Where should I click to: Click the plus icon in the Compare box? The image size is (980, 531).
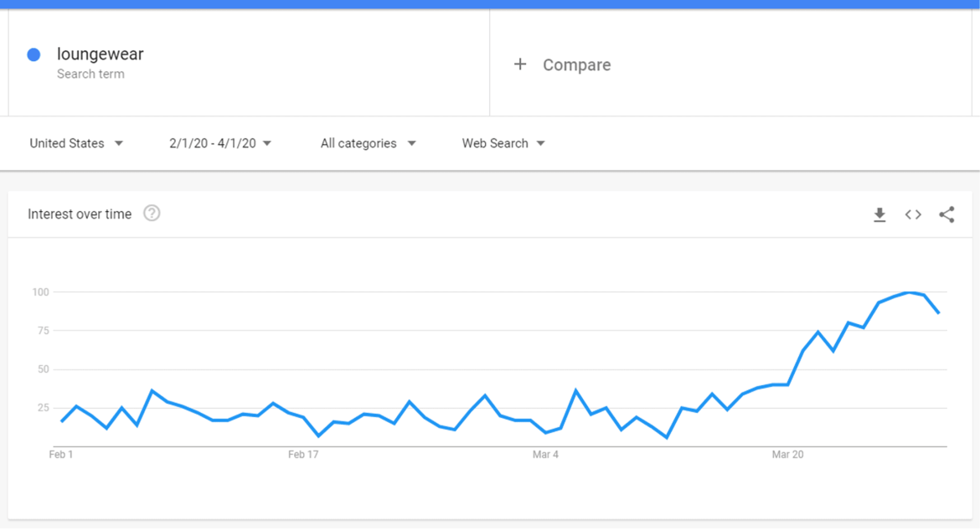(520, 64)
